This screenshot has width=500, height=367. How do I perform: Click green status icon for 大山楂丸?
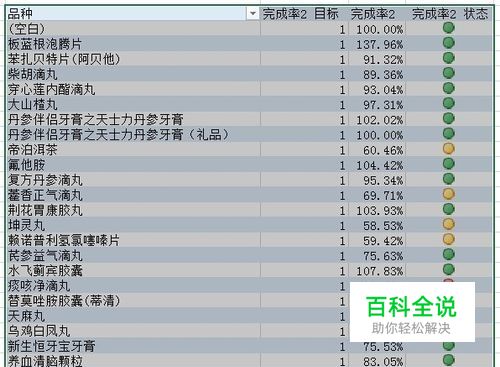[x=449, y=103]
